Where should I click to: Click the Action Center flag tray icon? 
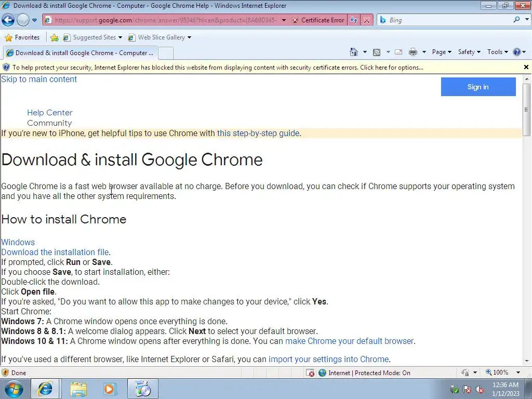tap(467, 389)
